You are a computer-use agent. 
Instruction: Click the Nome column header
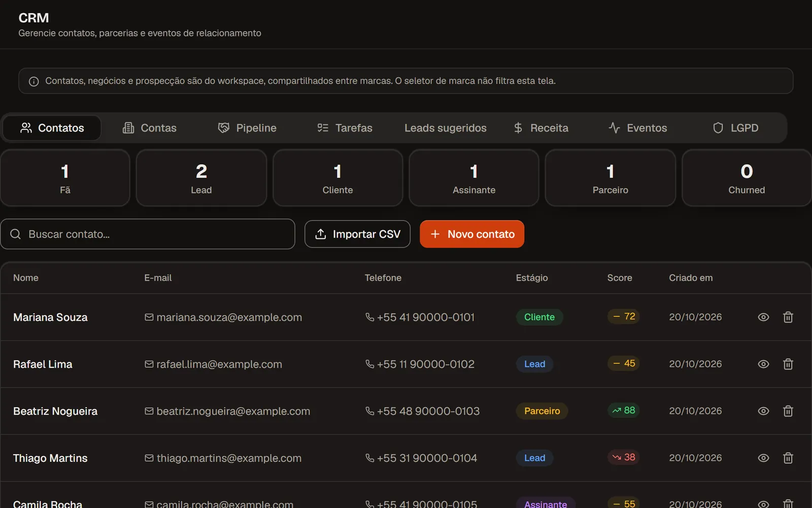pyautogui.click(x=26, y=278)
